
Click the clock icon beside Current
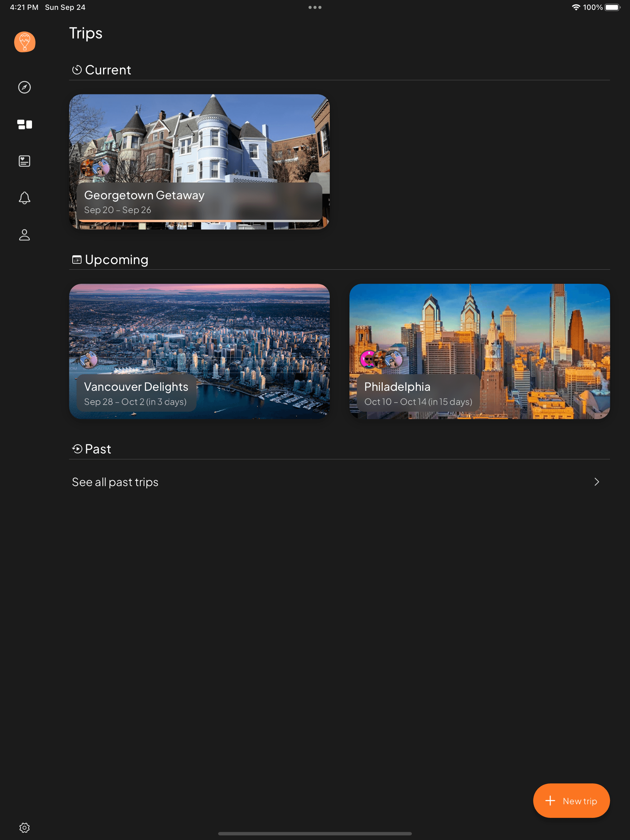click(x=77, y=69)
